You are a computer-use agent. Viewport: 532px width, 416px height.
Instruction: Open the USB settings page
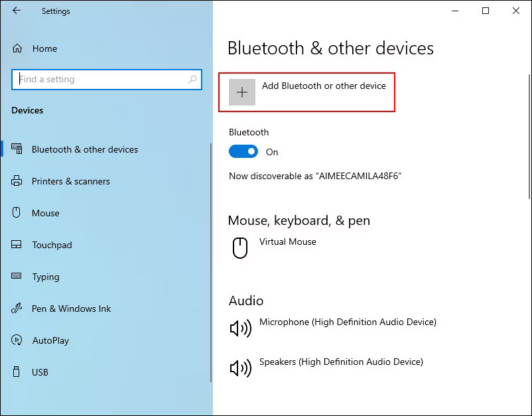[x=40, y=372]
